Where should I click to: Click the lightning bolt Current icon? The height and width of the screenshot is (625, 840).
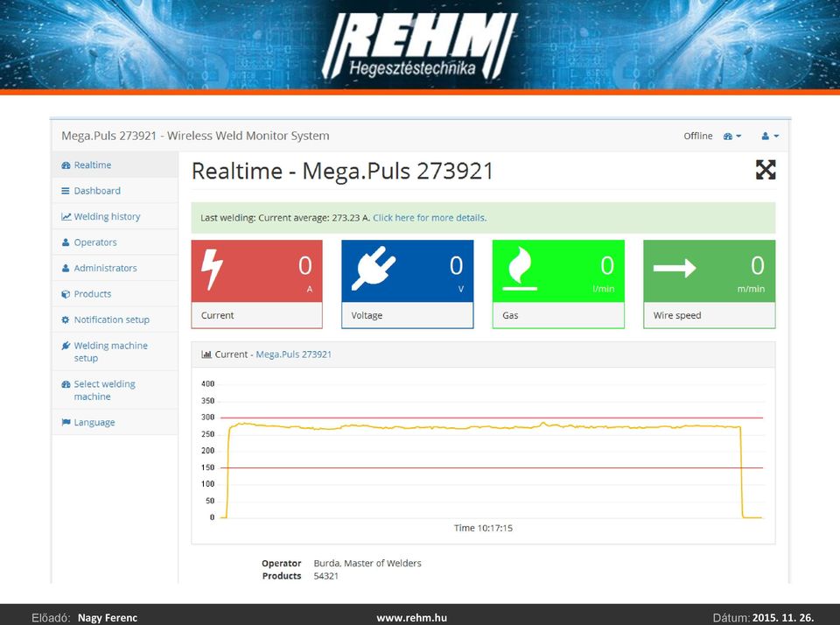[x=212, y=270]
